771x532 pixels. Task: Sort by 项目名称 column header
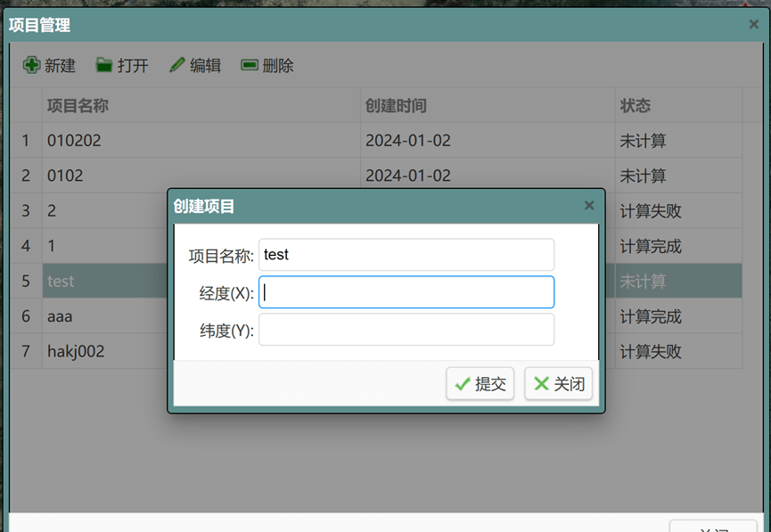click(x=78, y=106)
